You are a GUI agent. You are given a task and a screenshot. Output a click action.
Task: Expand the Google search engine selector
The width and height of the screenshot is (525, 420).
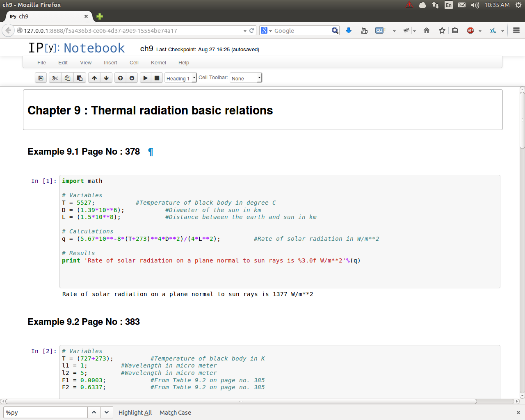(x=266, y=30)
